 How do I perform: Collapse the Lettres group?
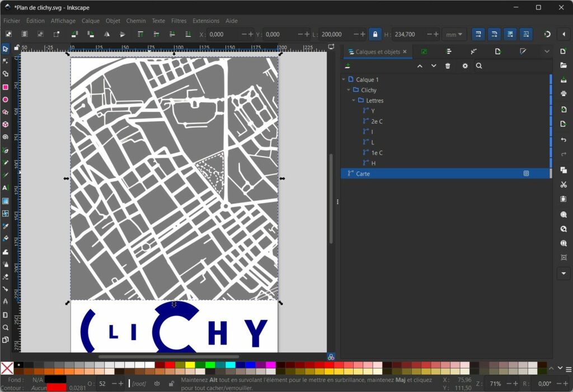click(354, 100)
